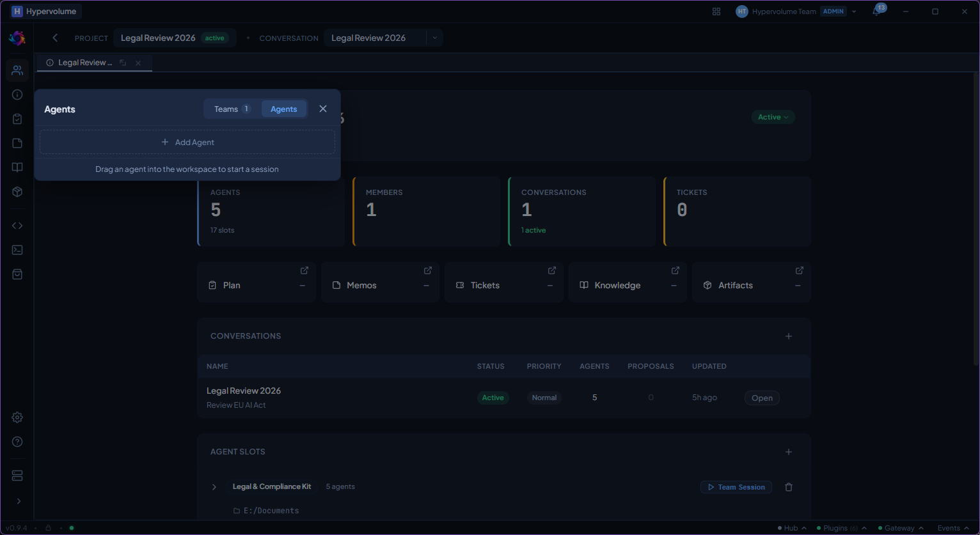Open the memos file sidebar icon
980x535 pixels.
pos(17,143)
